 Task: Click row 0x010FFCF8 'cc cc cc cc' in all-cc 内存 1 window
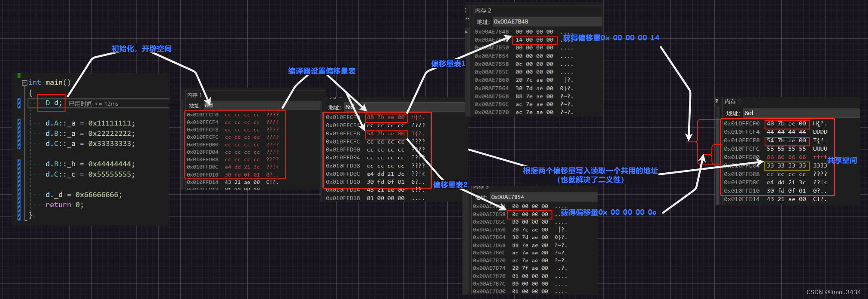(233, 130)
